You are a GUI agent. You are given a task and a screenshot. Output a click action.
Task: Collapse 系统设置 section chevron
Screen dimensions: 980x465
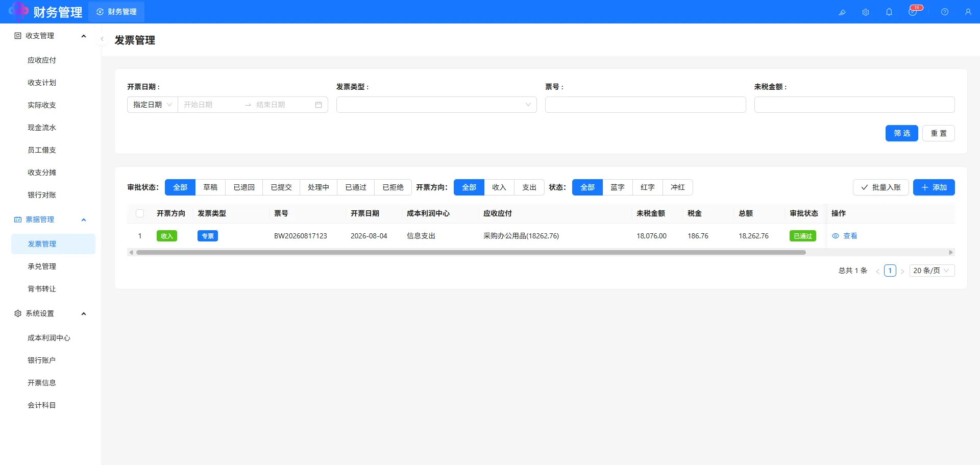[84, 313]
